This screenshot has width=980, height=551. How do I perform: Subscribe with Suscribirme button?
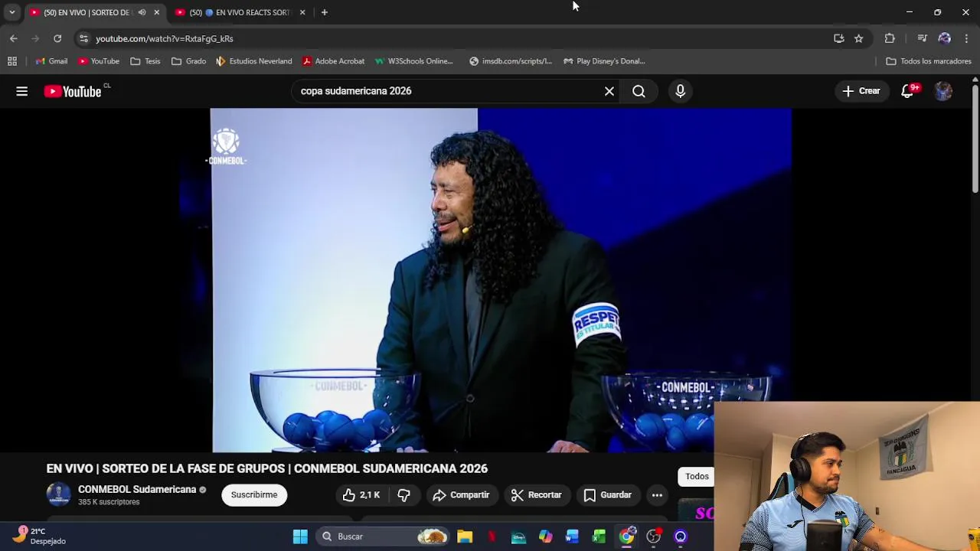[x=254, y=495]
